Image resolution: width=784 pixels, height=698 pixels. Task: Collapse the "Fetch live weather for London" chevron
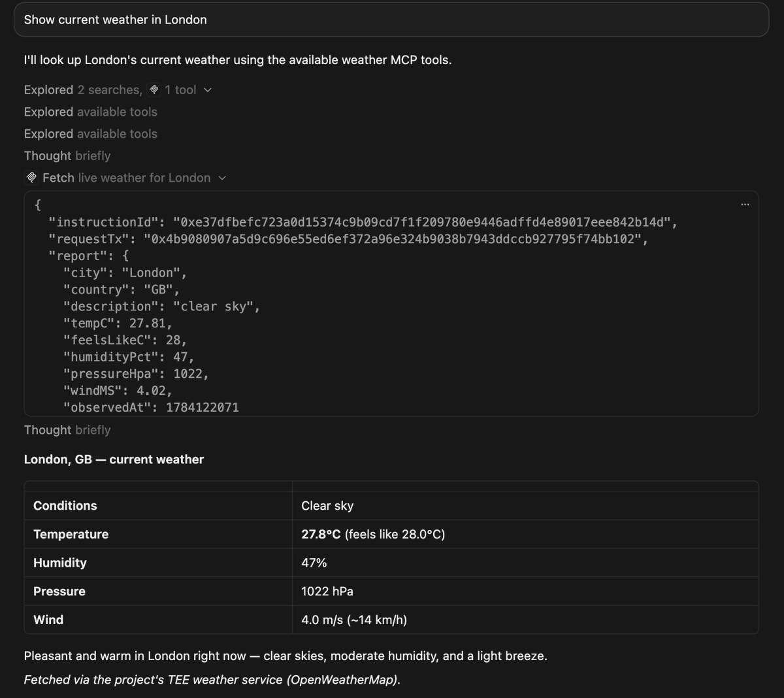pos(221,178)
